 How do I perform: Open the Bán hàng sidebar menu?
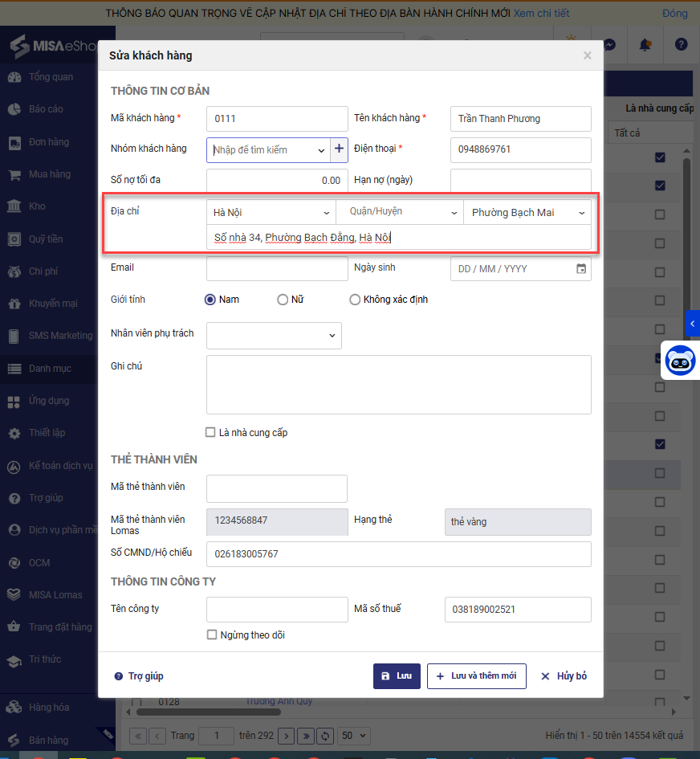pyautogui.click(x=49, y=740)
